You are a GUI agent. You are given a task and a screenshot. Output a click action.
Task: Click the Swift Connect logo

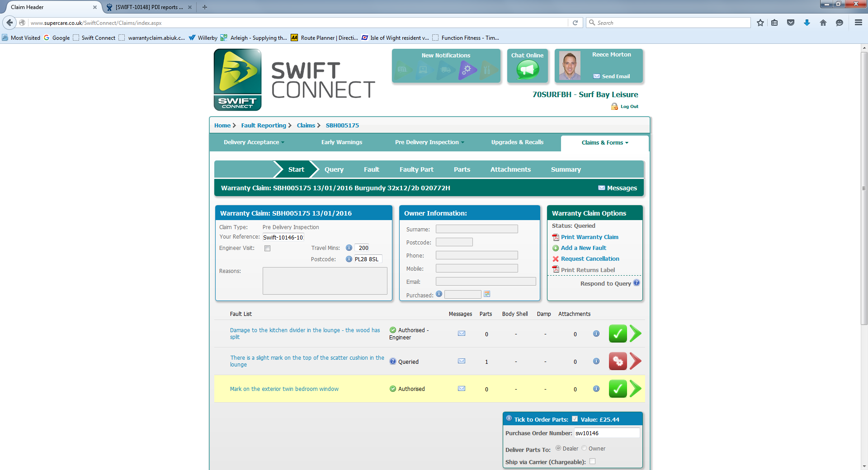pyautogui.click(x=238, y=80)
